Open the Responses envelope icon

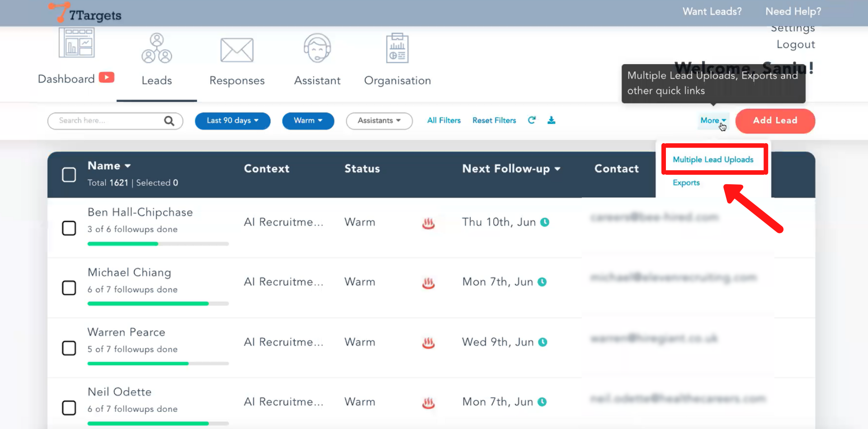[237, 50]
